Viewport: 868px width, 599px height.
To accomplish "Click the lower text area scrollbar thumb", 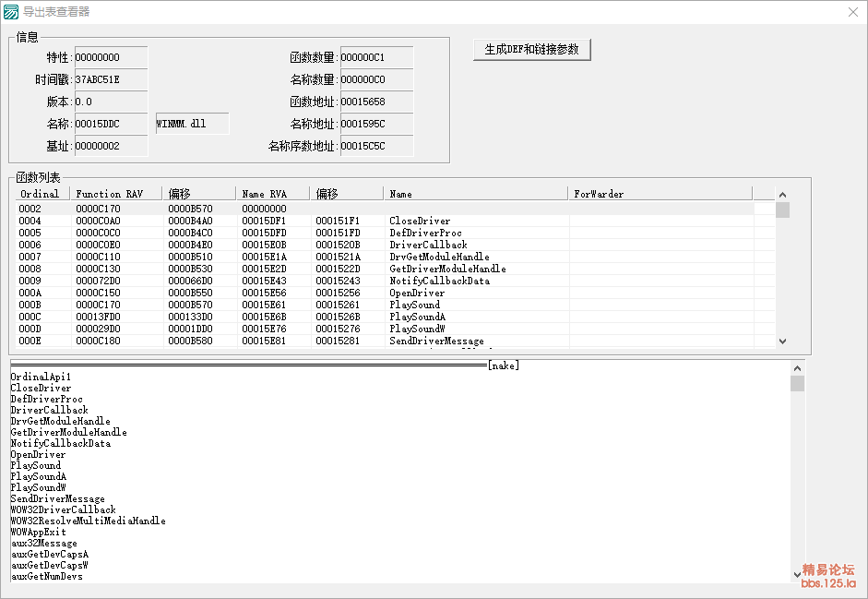I will tap(797, 383).
